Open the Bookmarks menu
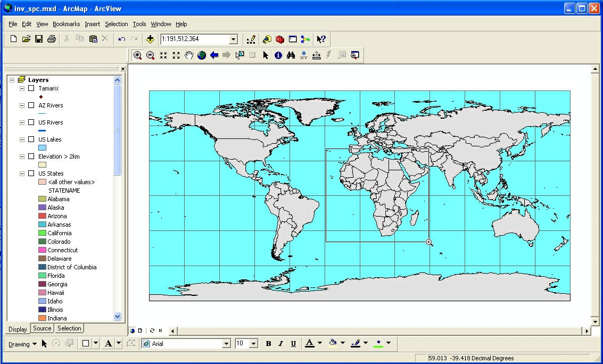 pos(66,24)
